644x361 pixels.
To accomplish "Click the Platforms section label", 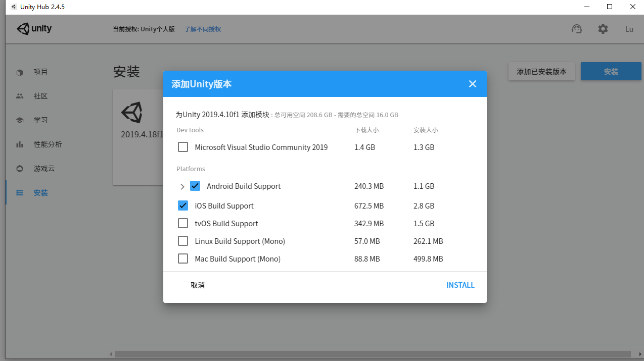I will pos(191,169).
